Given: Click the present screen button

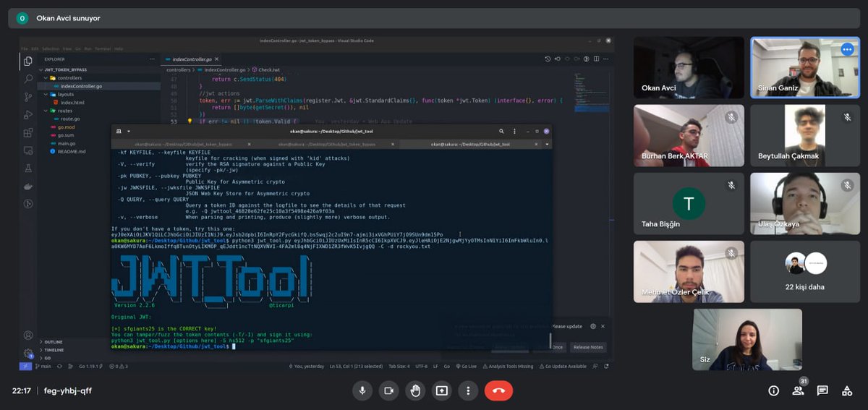Looking at the screenshot, I should tap(442, 390).
